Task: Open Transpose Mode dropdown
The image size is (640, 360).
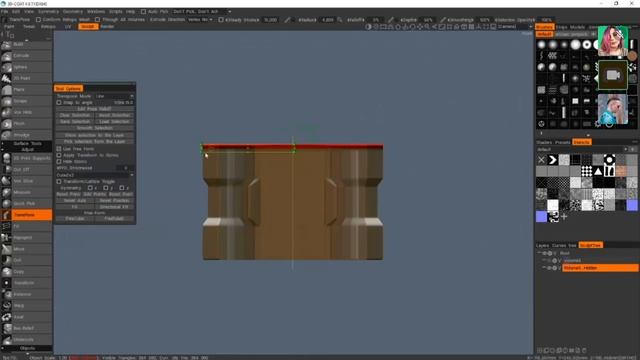Action: tap(114, 96)
